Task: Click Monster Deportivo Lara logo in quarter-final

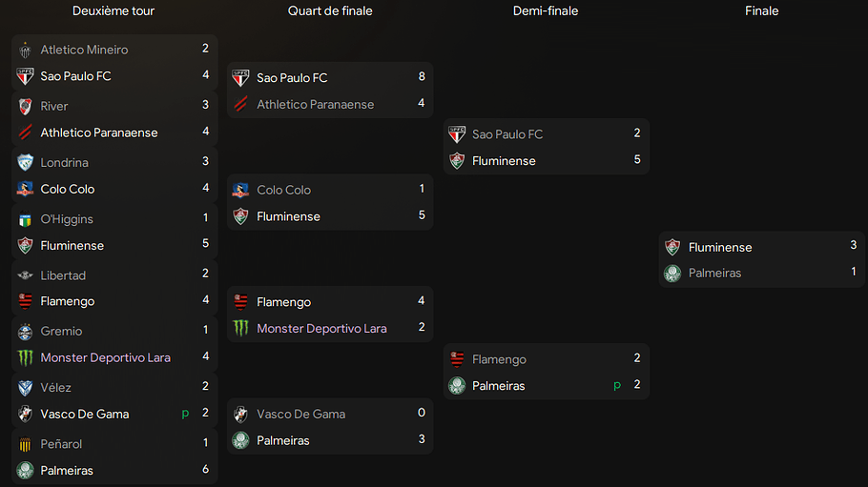Action: click(240, 328)
